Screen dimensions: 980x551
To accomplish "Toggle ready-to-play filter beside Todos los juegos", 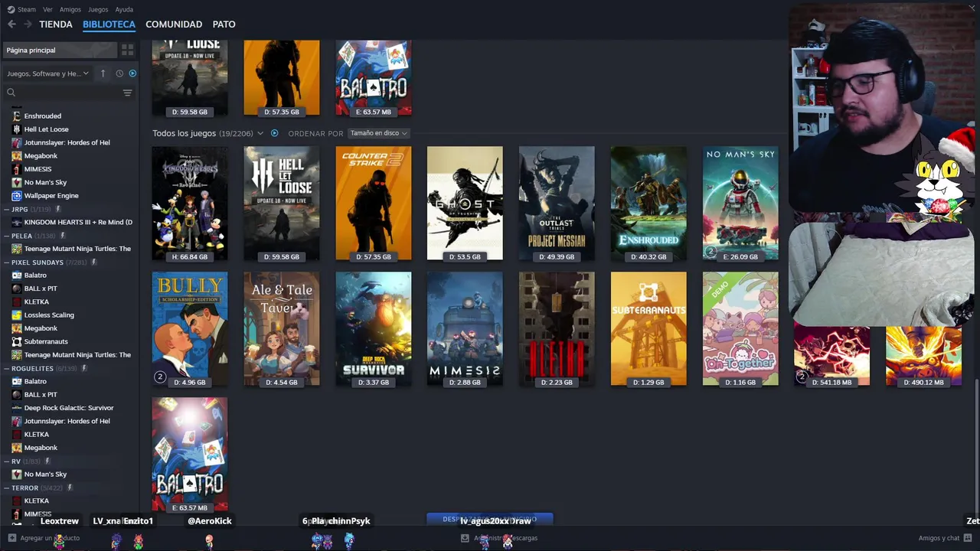I will pyautogui.click(x=274, y=133).
